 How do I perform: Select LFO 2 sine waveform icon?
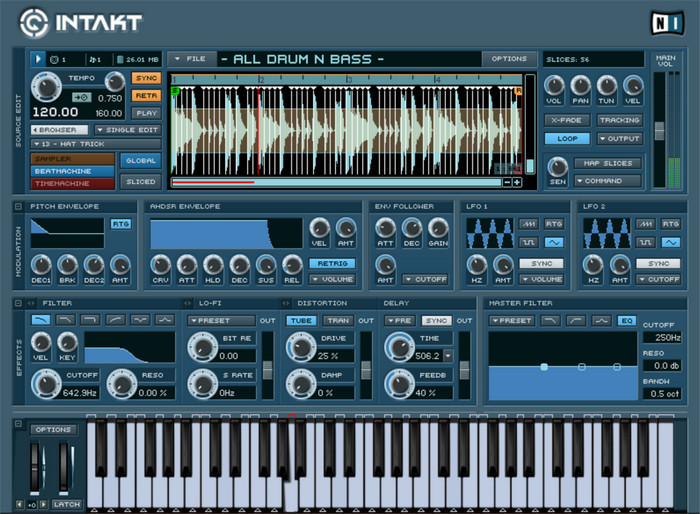click(671, 242)
